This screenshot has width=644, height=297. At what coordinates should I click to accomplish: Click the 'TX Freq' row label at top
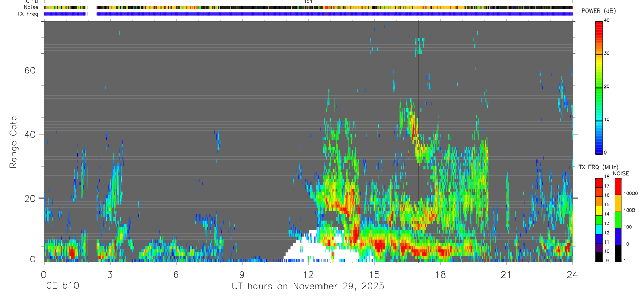[x=28, y=14]
